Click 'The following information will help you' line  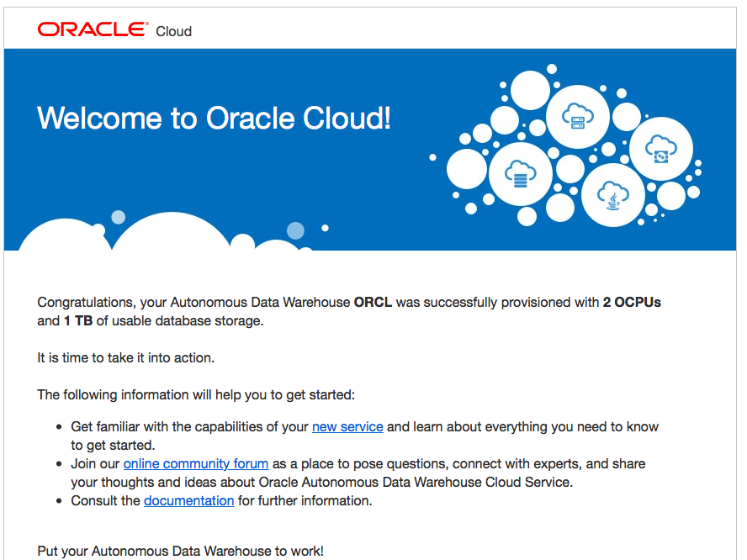click(196, 394)
